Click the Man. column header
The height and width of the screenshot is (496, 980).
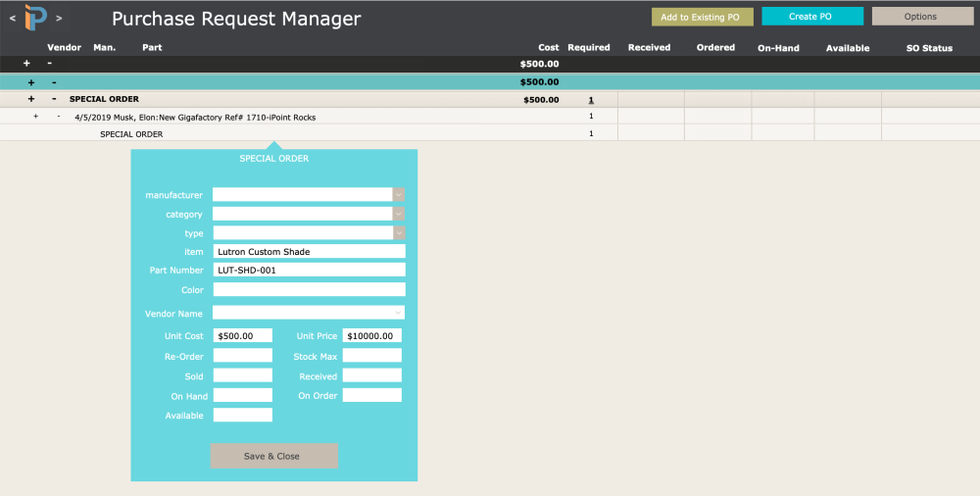(x=105, y=47)
